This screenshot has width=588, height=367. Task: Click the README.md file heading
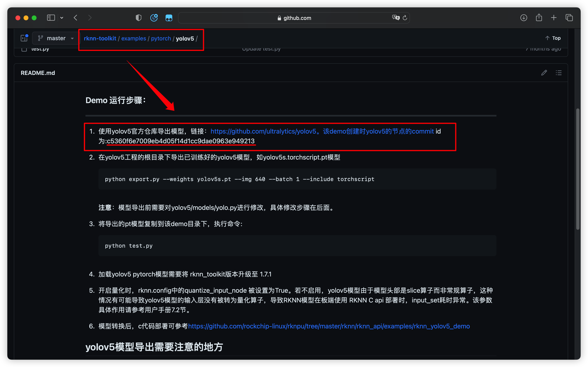point(38,73)
